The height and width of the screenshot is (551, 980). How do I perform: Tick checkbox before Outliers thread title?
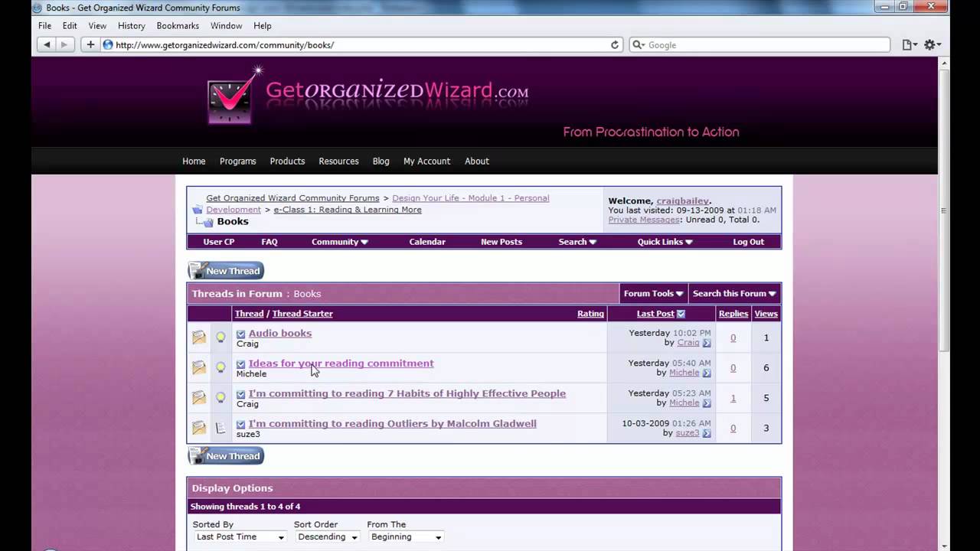(241, 424)
